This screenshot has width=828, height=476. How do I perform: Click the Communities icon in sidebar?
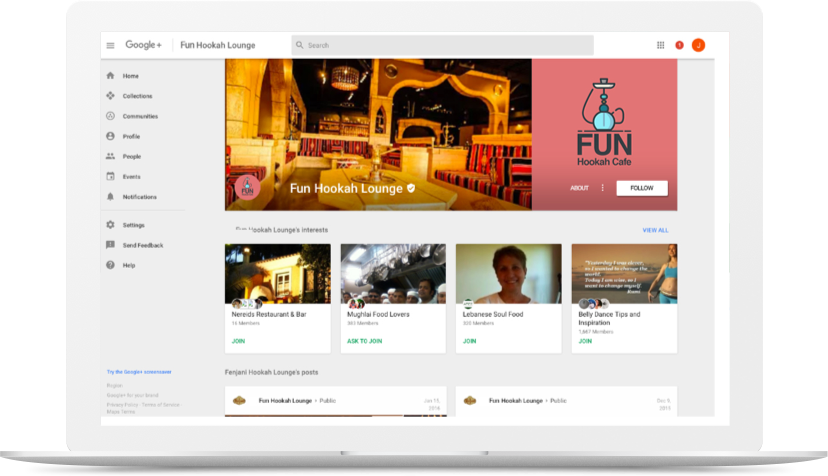pos(110,116)
